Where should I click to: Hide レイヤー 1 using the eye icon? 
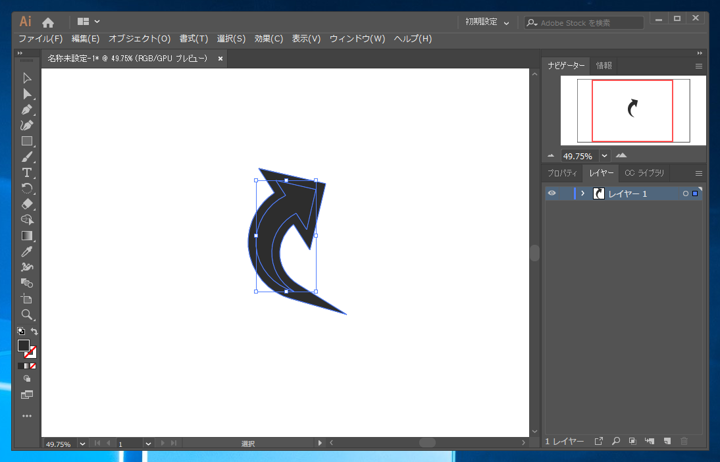tap(551, 193)
